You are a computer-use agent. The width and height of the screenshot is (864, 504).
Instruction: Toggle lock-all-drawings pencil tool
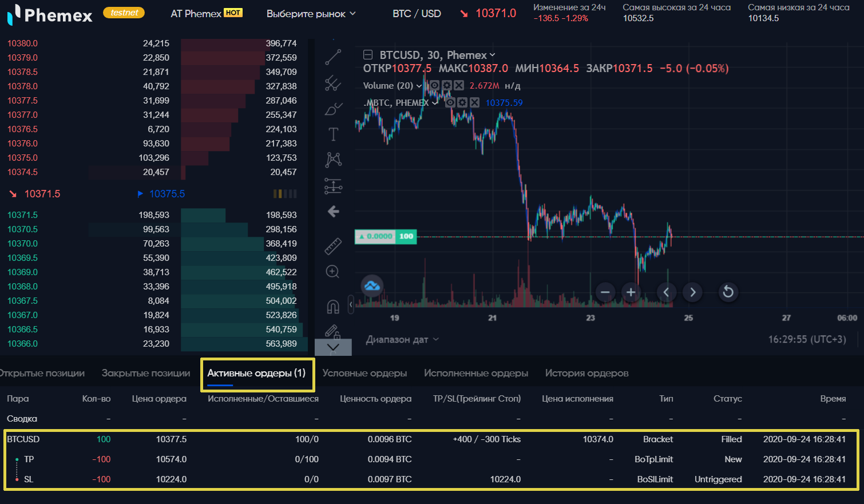333,332
